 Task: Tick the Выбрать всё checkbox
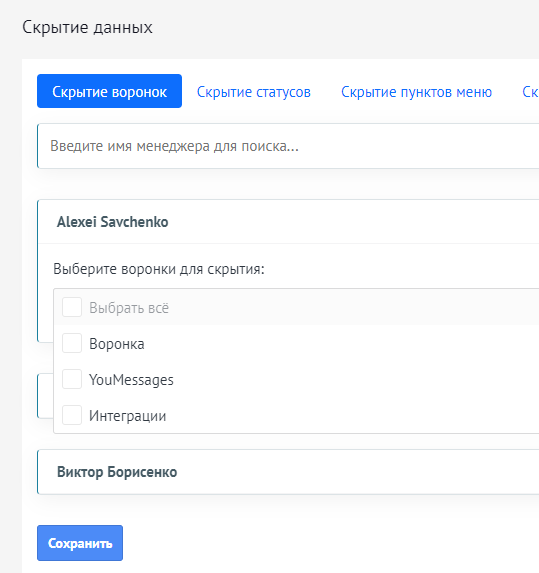tap(72, 307)
